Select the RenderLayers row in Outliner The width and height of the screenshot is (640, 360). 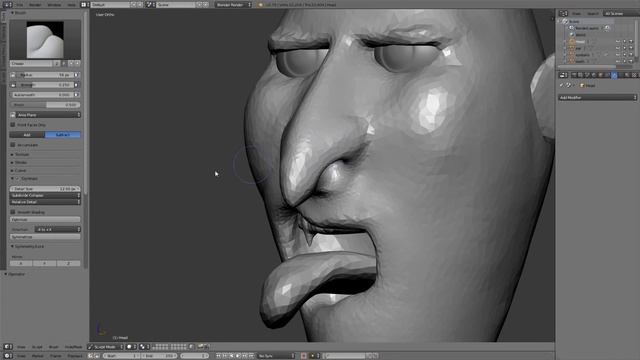(x=586, y=28)
